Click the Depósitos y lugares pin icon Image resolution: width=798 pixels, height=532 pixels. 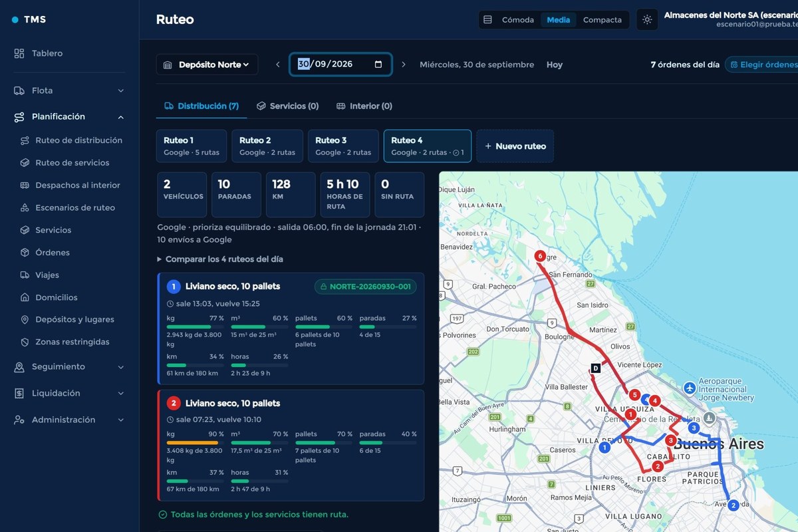coord(25,320)
